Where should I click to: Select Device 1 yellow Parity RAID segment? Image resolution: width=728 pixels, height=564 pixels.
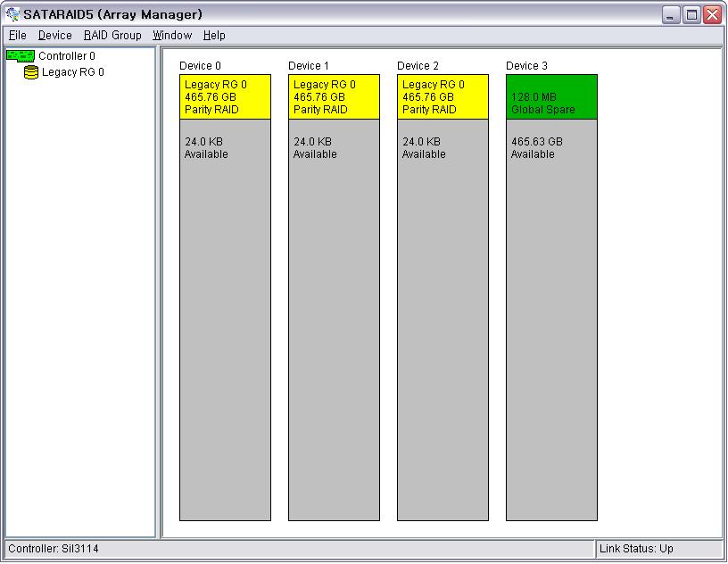tap(334, 97)
